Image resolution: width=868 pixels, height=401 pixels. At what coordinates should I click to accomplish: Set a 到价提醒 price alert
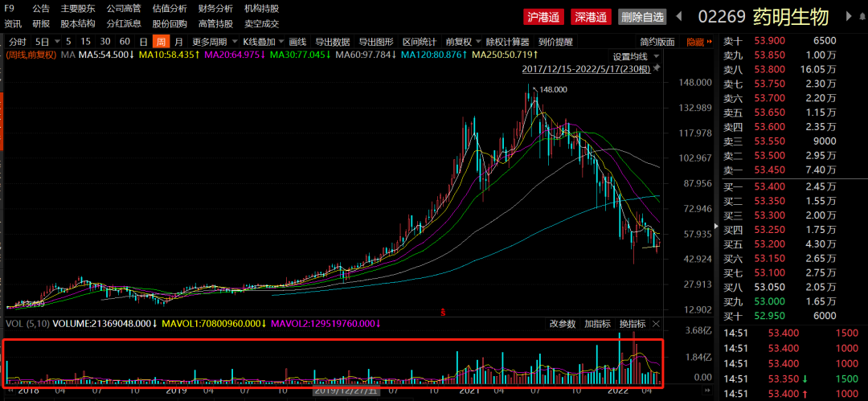(x=556, y=42)
